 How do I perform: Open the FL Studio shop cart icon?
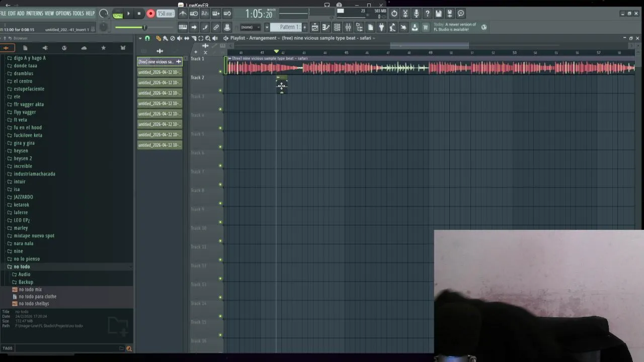(426, 27)
